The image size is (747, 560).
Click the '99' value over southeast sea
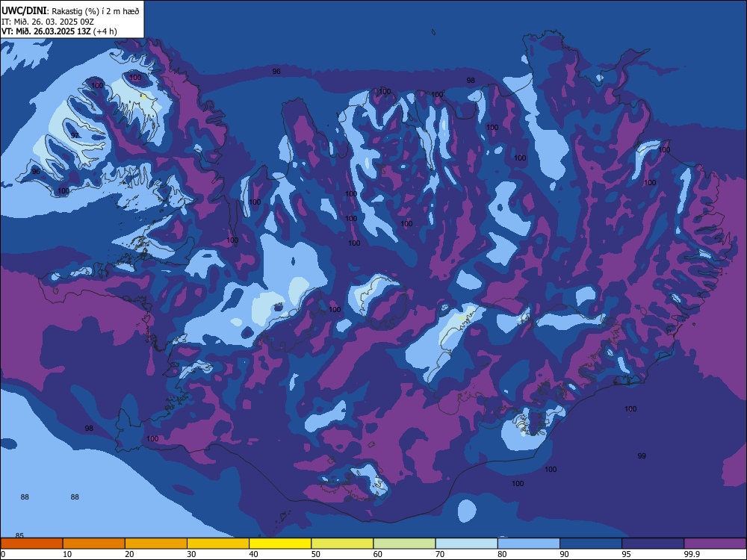pyautogui.click(x=642, y=455)
